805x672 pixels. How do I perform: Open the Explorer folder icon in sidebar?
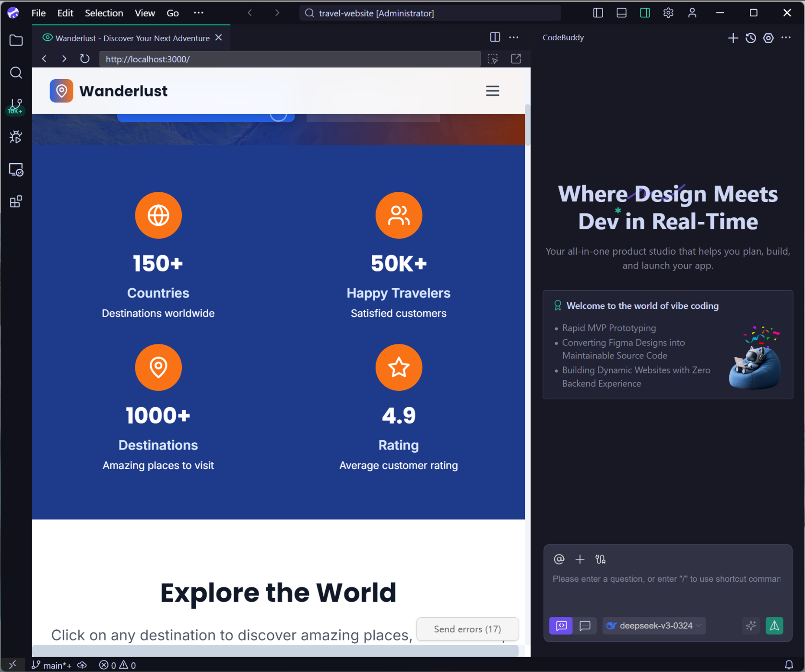pos(16,40)
